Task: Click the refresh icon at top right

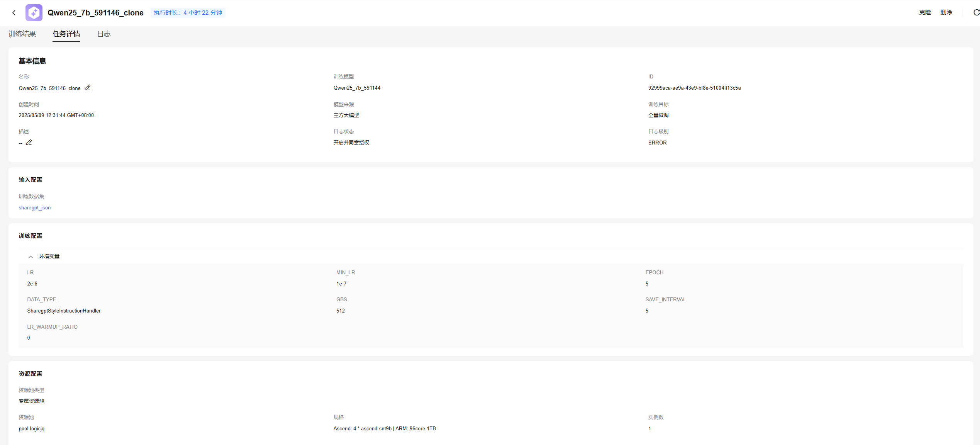Action: pos(976,13)
